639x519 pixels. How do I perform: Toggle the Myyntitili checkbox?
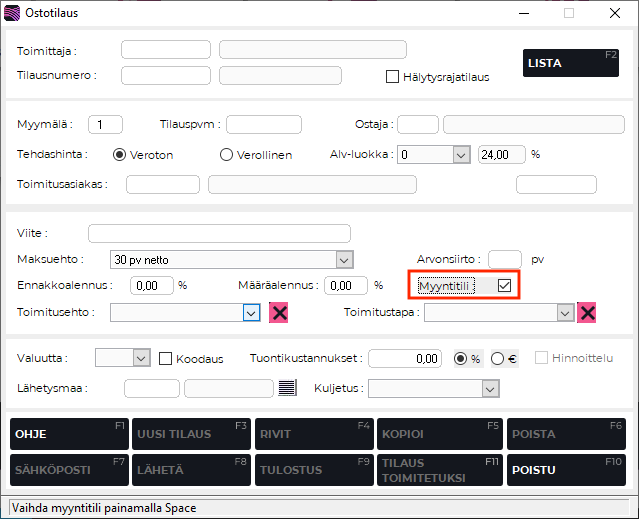(505, 286)
